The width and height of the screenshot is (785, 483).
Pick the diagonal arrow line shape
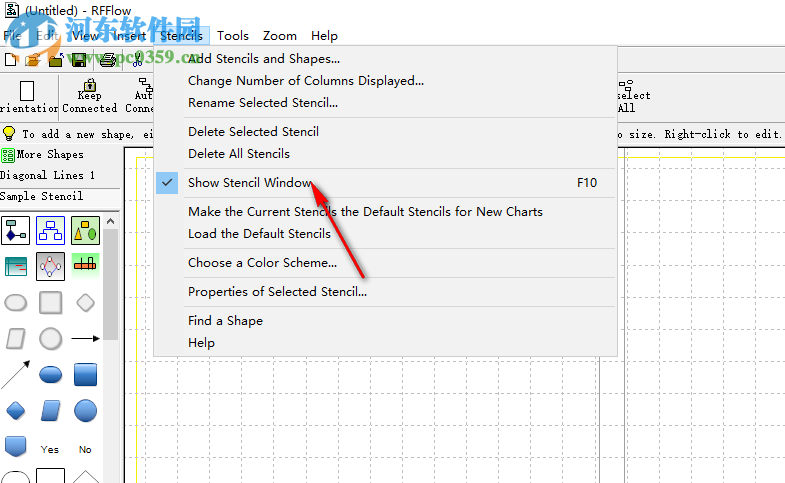(16, 374)
